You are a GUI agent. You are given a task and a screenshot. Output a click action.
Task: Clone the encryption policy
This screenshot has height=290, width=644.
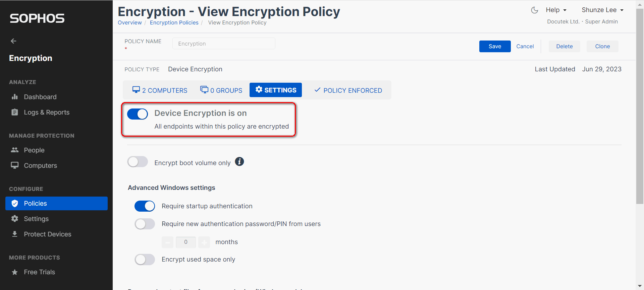click(x=602, y=46)
